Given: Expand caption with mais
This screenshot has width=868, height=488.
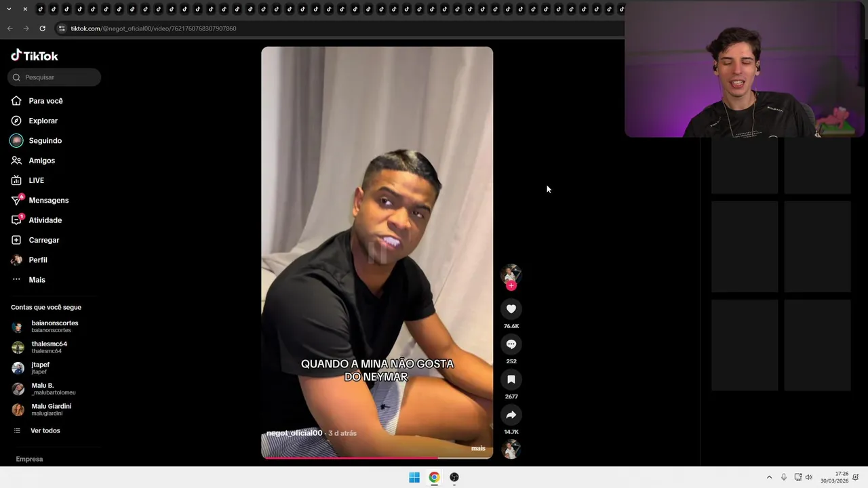Looking at the screenshot, I should 478,448.
